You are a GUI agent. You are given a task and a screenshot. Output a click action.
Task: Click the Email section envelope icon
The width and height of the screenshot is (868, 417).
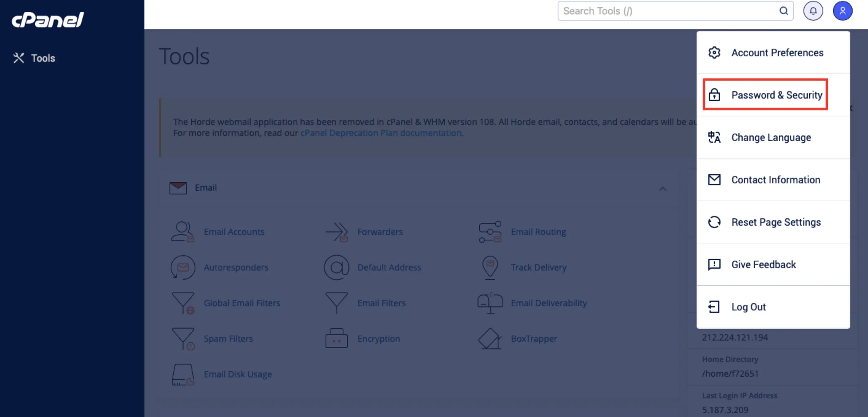(178, 188)
